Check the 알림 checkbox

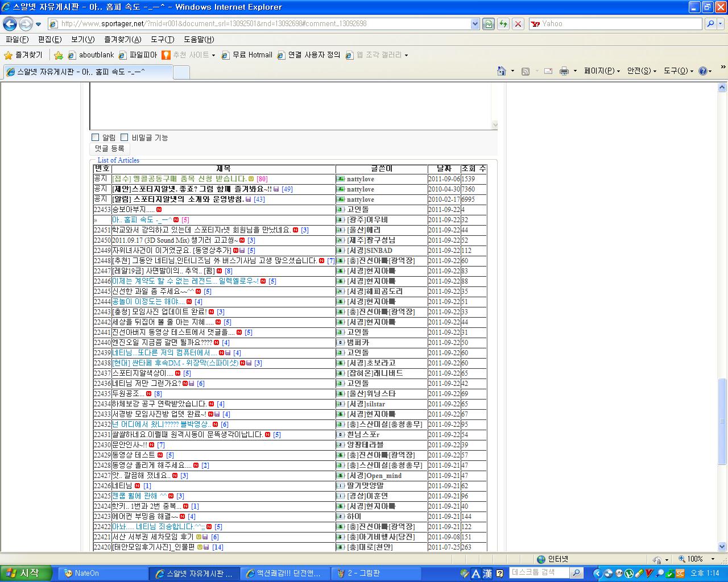coord(96,138)
